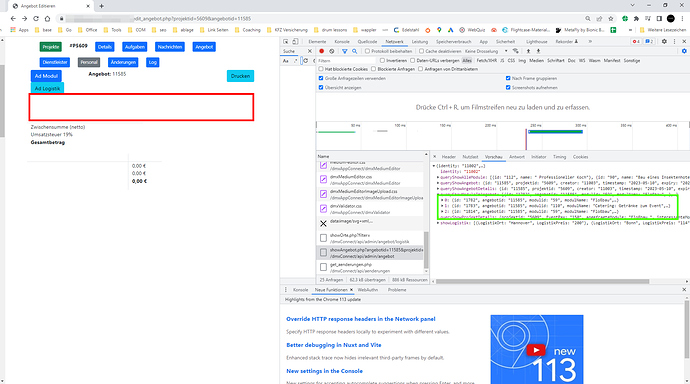Click browser reload page icon
Image resolution: width=690 pixels, height=384 pixels.
36,18
